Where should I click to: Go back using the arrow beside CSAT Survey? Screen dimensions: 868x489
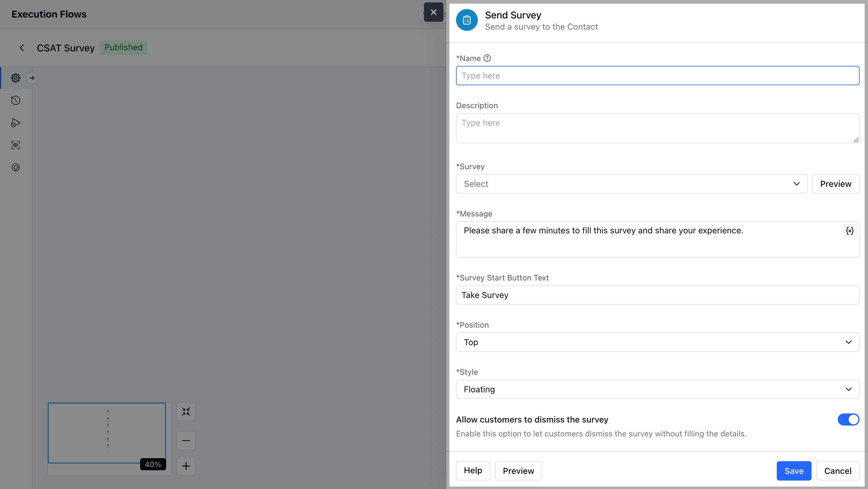pyautogui.click(x=22, y=48)
